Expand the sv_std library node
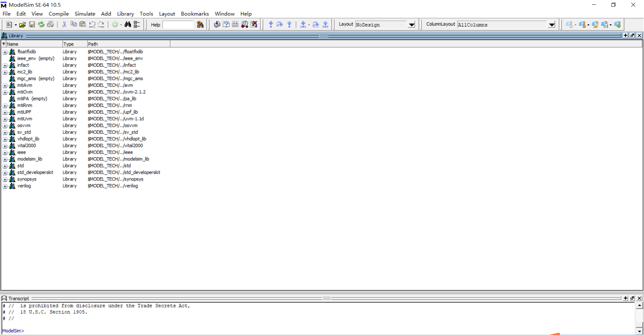 click(5, 132)
